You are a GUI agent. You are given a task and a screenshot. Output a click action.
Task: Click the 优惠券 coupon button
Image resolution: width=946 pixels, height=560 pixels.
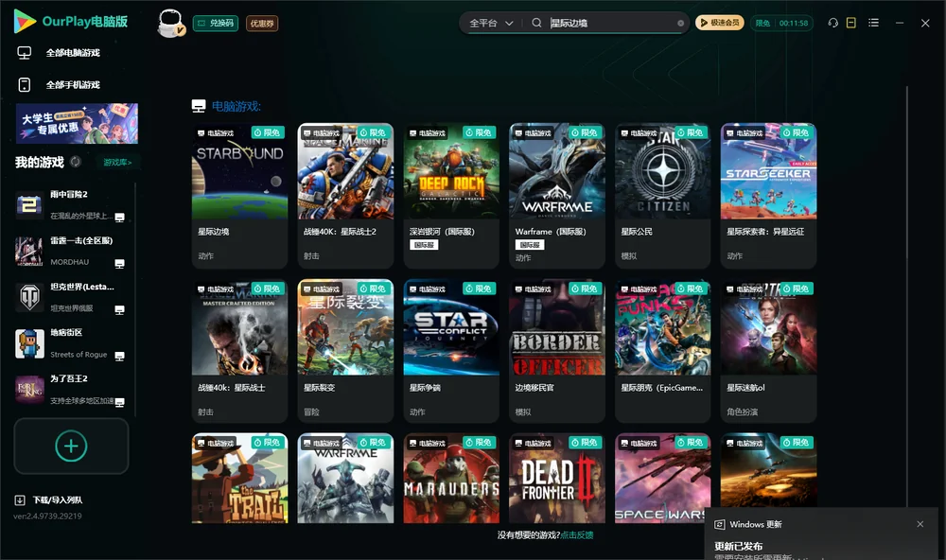coord(262,23)
